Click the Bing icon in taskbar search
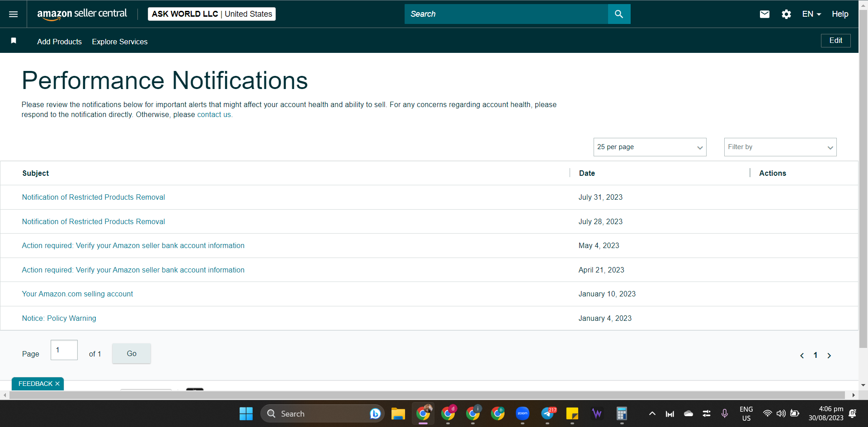868x427 pixels. pyautogui.click(x=375, y=413)
